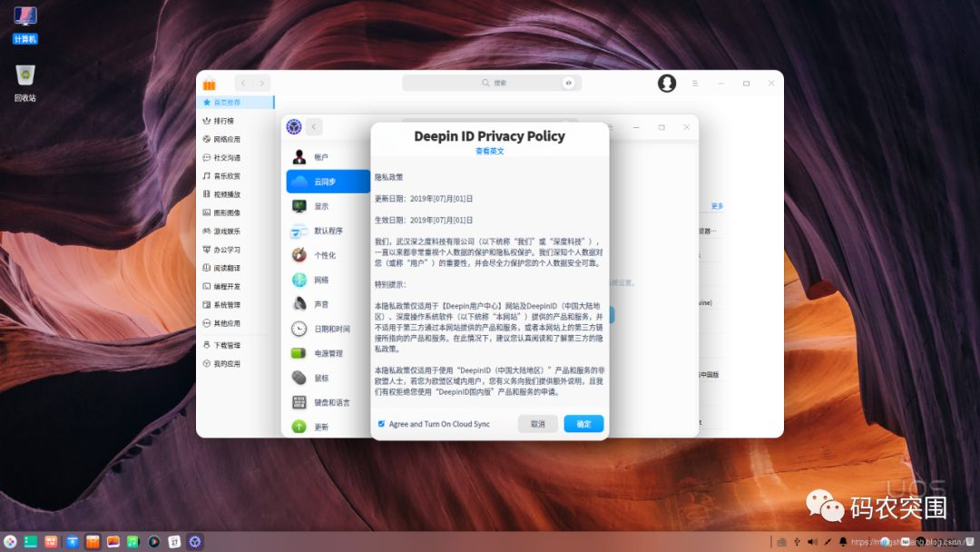The width and height of the screenshot is (980, 552).
Task: Open 显示 settings in the Control Center
Action: click(x=328, y=206)
